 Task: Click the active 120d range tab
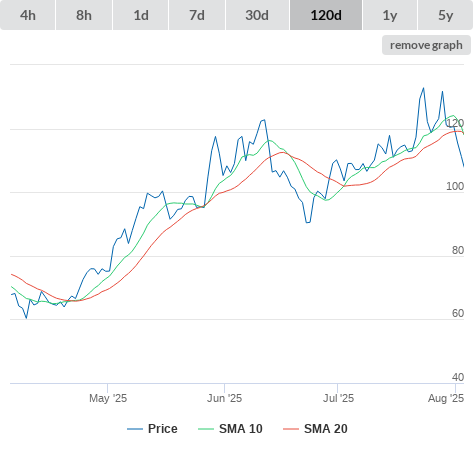[x=326, y=15]
